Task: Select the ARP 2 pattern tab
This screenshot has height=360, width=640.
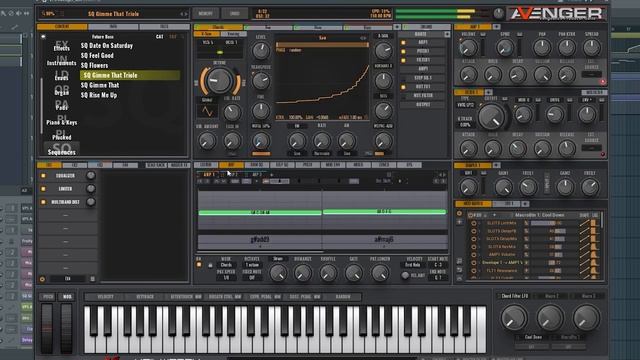Action: (233, 175)
